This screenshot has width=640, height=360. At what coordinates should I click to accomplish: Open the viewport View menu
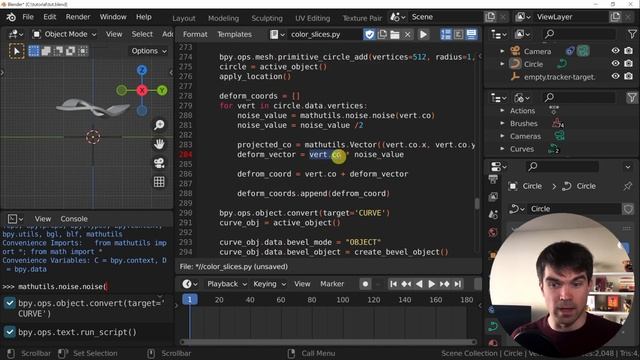point(114,34)
